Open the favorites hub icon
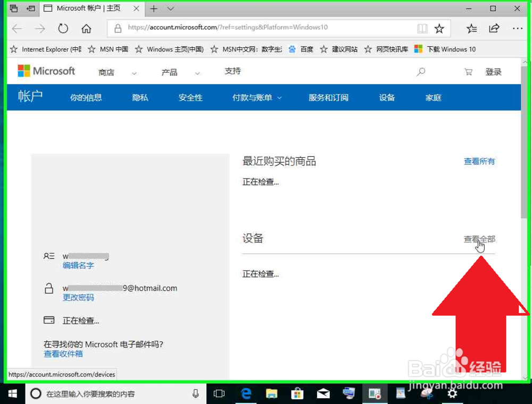Image resolution: width=532 pixels, height=404 pixels. (x=471, y=29)
